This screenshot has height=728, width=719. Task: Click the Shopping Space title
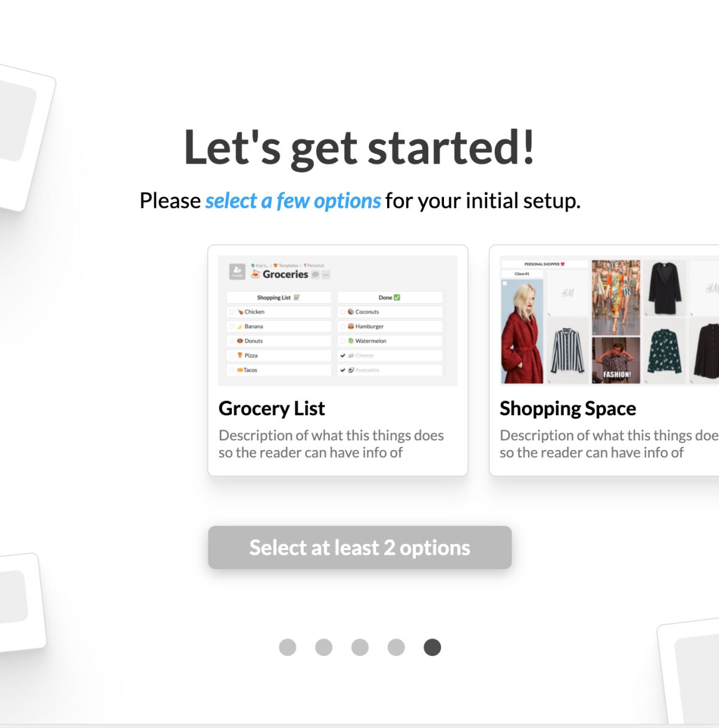[x=568, y=409]
